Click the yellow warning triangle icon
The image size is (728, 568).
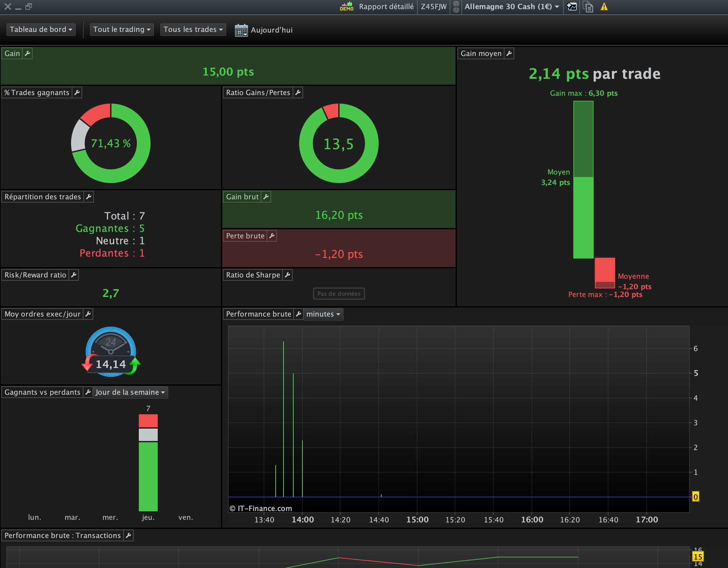604,7
